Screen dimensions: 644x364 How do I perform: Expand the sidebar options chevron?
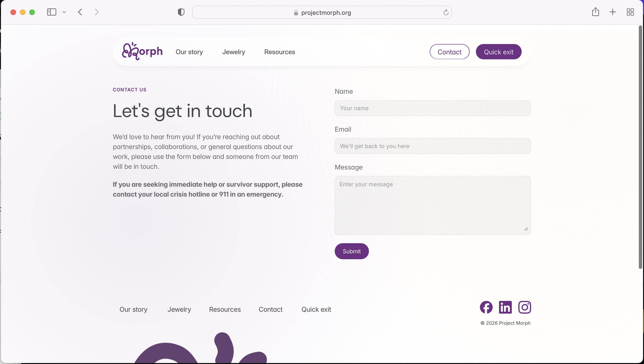[64, 12]
